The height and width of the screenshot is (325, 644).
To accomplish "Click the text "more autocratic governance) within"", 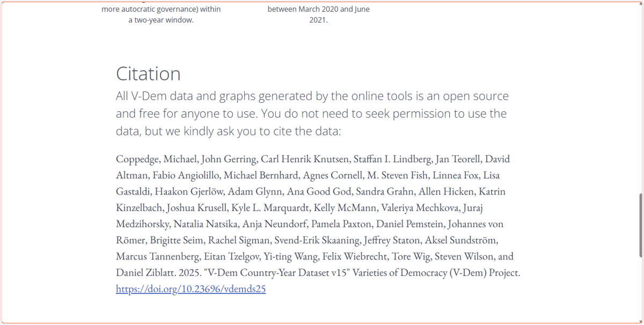I will [161, 9].
